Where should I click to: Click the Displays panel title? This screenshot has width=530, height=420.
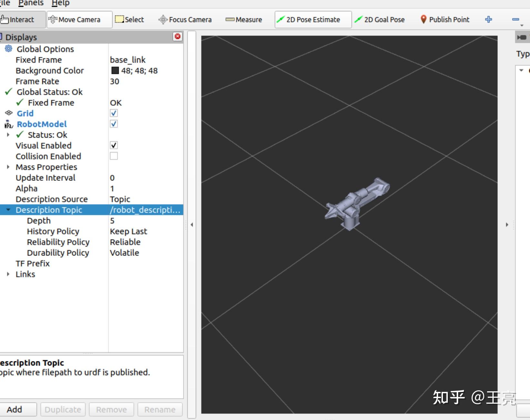tap(21, 37)
